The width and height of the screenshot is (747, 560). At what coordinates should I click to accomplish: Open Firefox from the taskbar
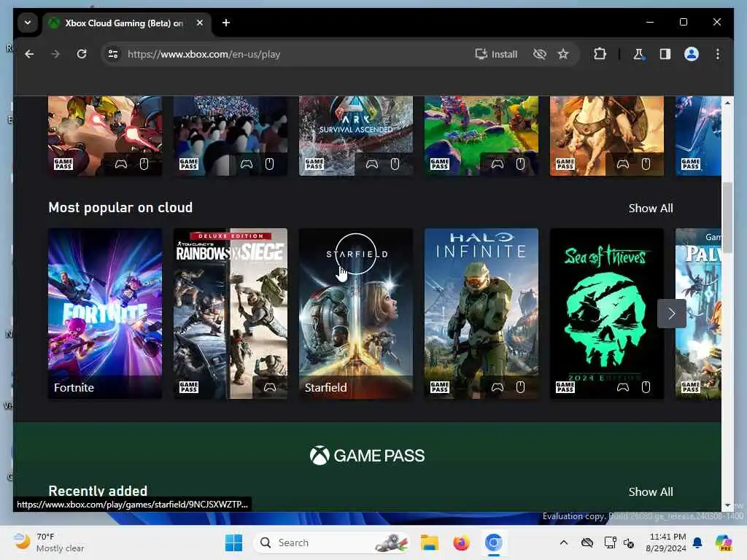[461, 542]
